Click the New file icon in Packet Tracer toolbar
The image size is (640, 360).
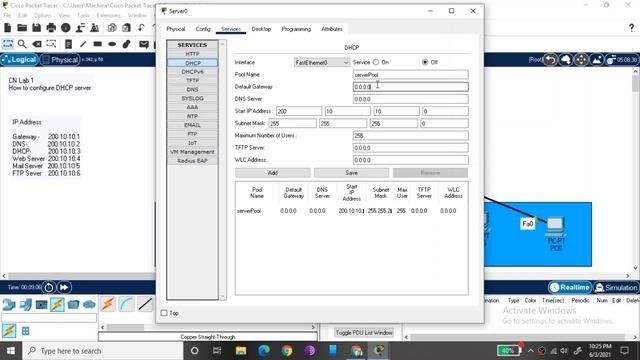pos(7,28)
